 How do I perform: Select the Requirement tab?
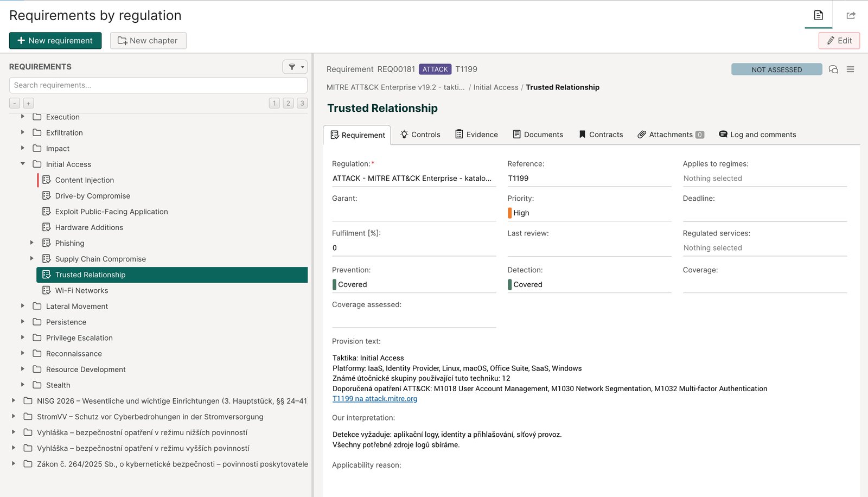(358, 135)
